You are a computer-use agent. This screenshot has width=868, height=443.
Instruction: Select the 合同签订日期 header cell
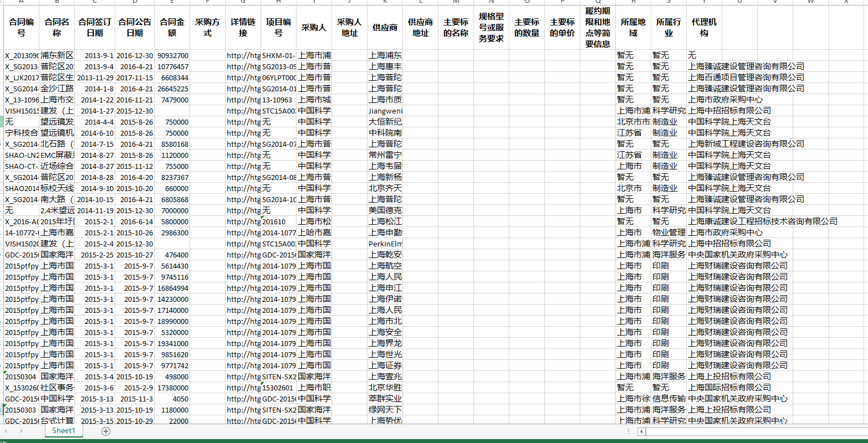pos(95,28)
